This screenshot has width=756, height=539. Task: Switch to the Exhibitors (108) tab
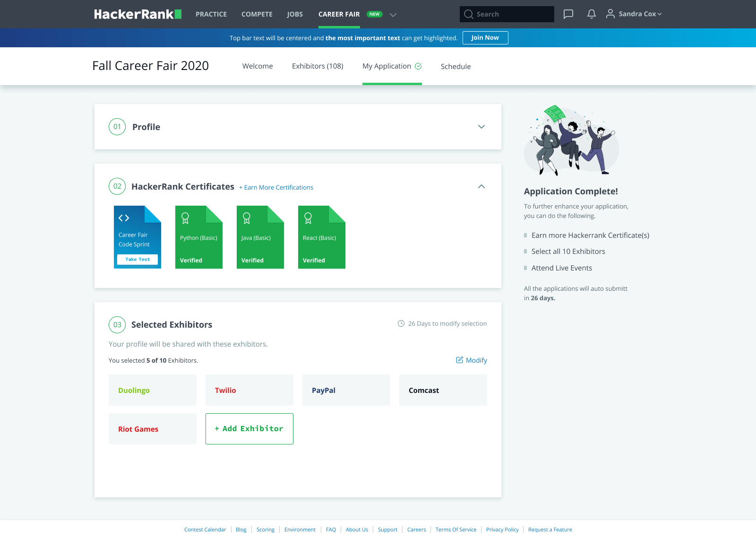tap(318, 66)
